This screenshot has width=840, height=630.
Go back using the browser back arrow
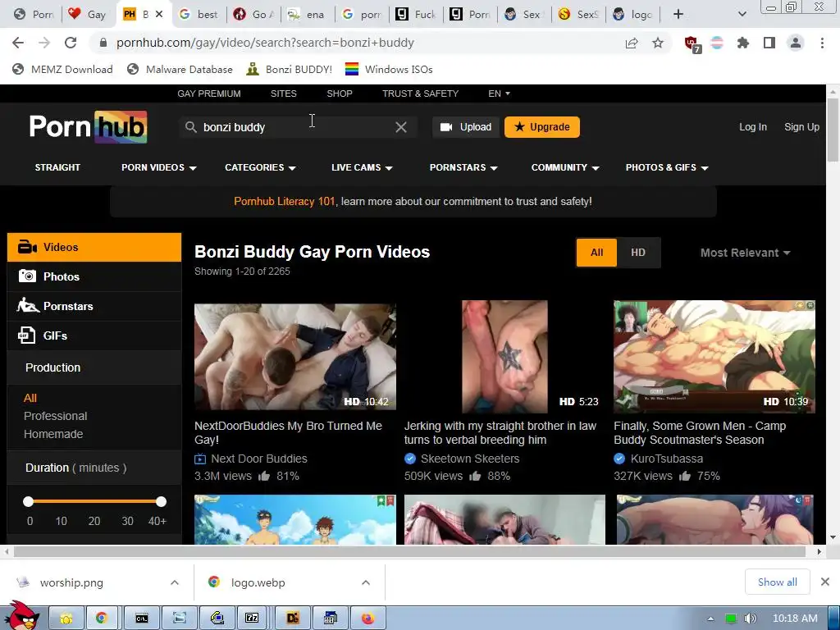pos(18,43)
